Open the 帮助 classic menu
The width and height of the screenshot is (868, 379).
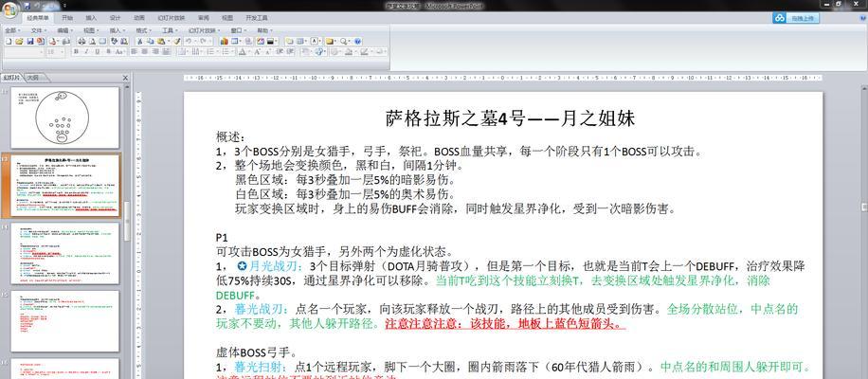pyautogui.click(x=265, y=30)
